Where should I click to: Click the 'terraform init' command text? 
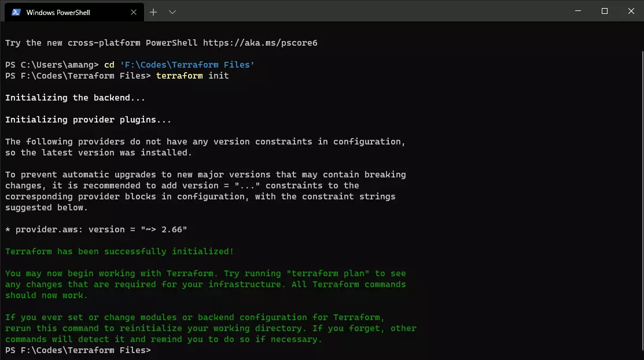(192, 76)
